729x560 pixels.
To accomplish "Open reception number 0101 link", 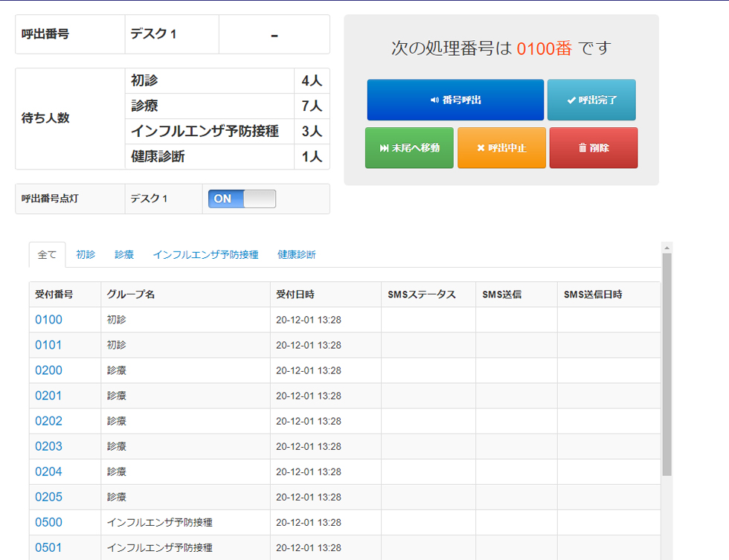I will pyautogui.click(x=48, y=345).
